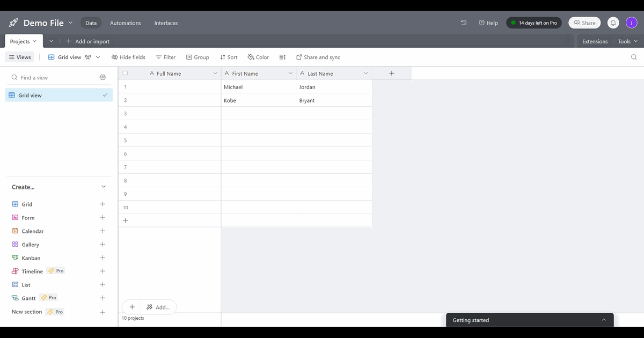Create a Gantt view using its plus
The width and height of the screenshot is (644, 338).
(103, 298)
